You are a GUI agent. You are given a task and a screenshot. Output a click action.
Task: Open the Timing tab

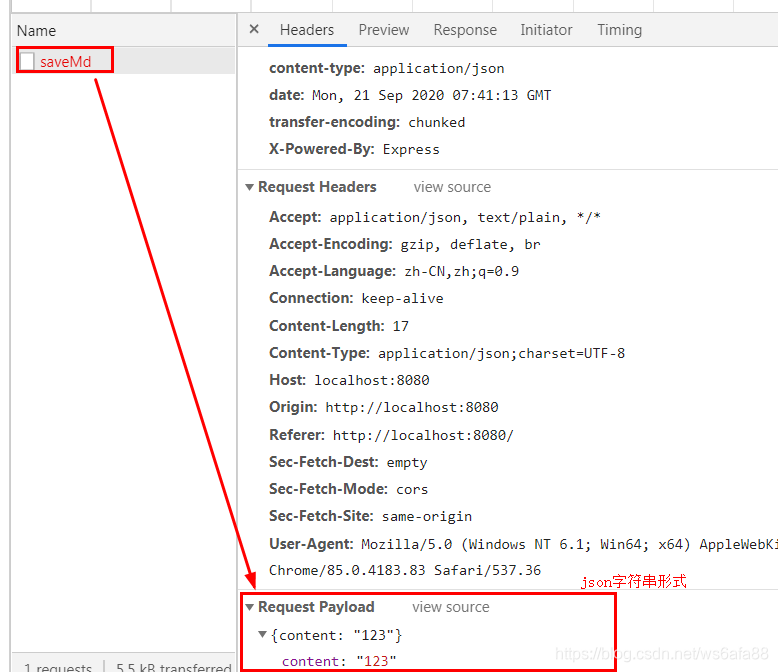pos(619,30)
